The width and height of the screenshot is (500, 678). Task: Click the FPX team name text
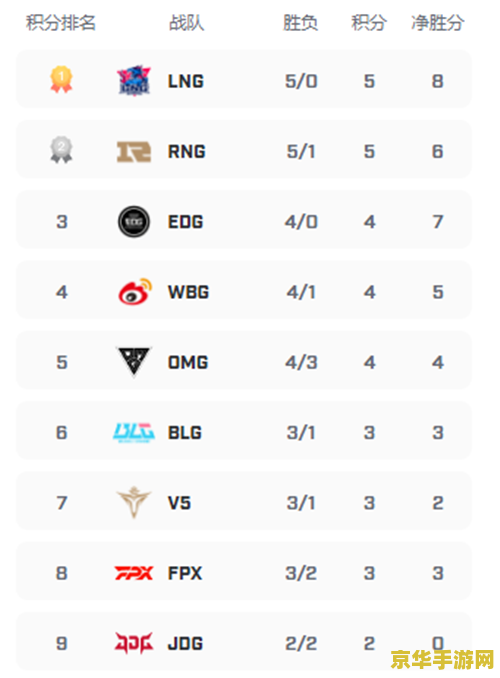tap(185, 573)
